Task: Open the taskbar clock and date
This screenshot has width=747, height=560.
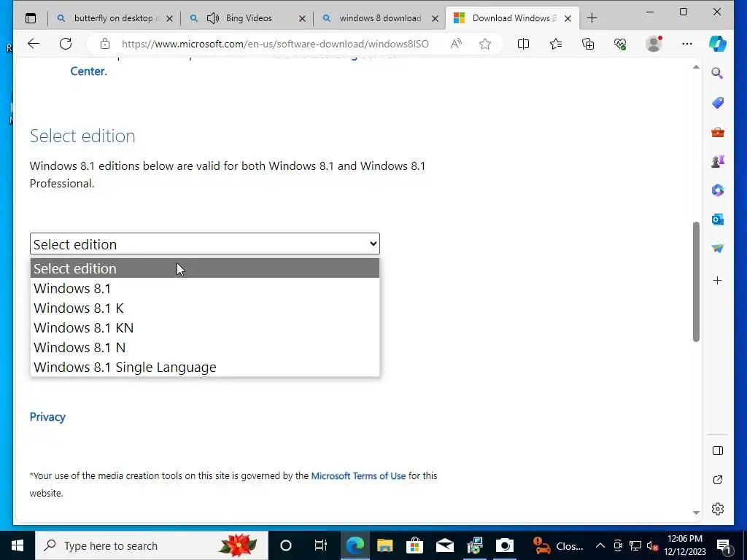Action: 685,545
